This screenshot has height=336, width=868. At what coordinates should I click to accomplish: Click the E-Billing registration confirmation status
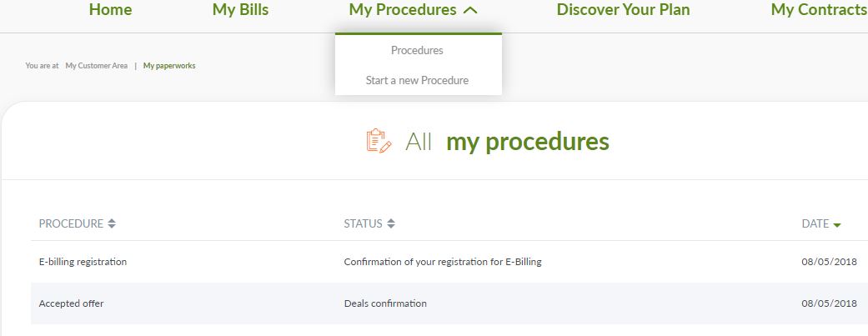click(442, 262)
